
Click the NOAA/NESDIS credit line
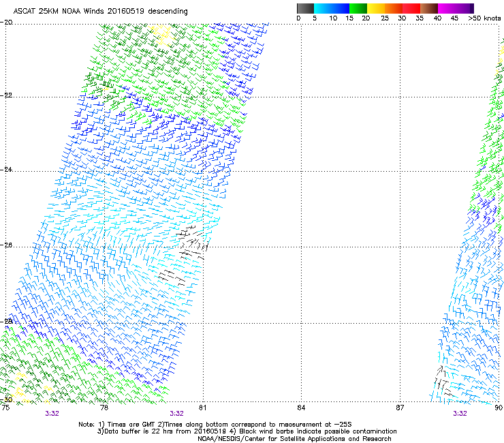pos(294,439)
